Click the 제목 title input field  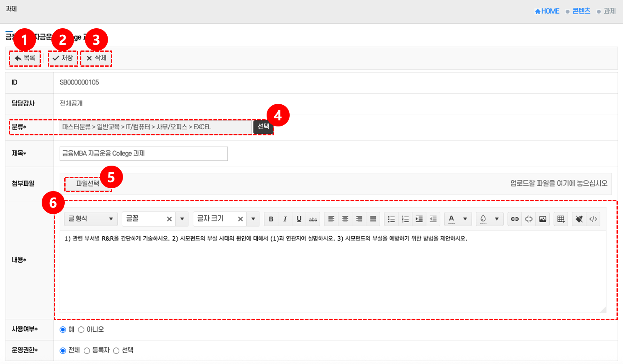click(144, 154)
